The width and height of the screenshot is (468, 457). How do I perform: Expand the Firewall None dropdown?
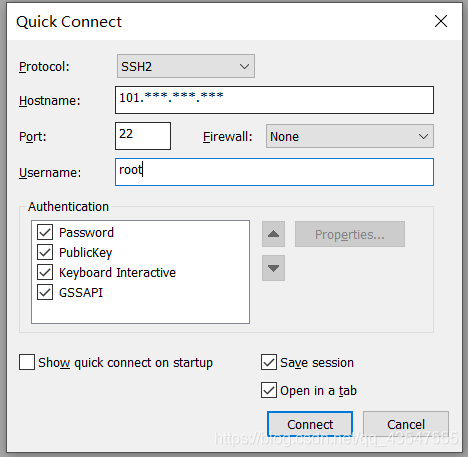tap(350, 136)
